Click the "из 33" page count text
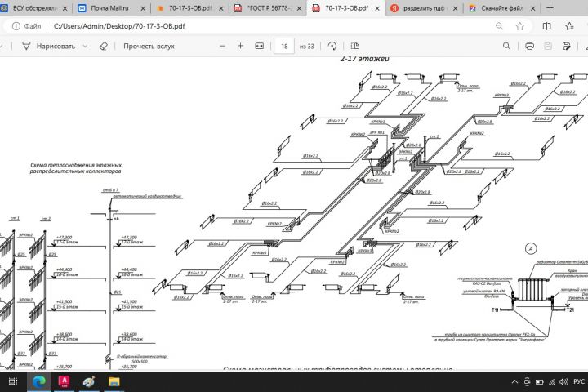 (307, 46)
